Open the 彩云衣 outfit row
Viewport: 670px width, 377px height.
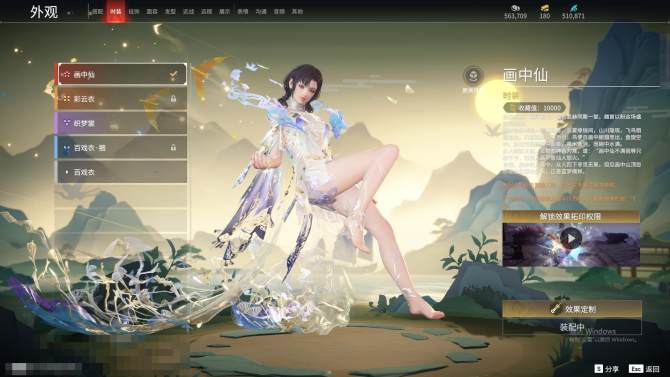pos(121,99)
